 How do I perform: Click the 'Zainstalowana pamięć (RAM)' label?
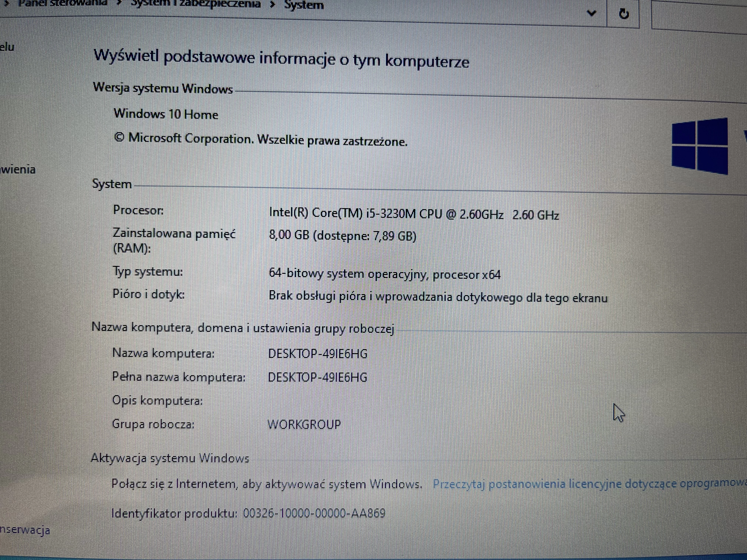click(x=174, y=241)
